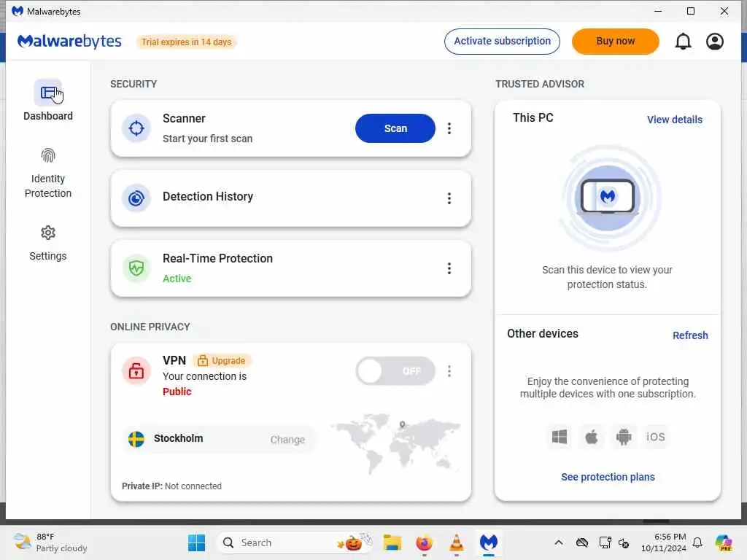
Task: Select the 'Real-Time Protection' title text
Action: coord(217,258)
